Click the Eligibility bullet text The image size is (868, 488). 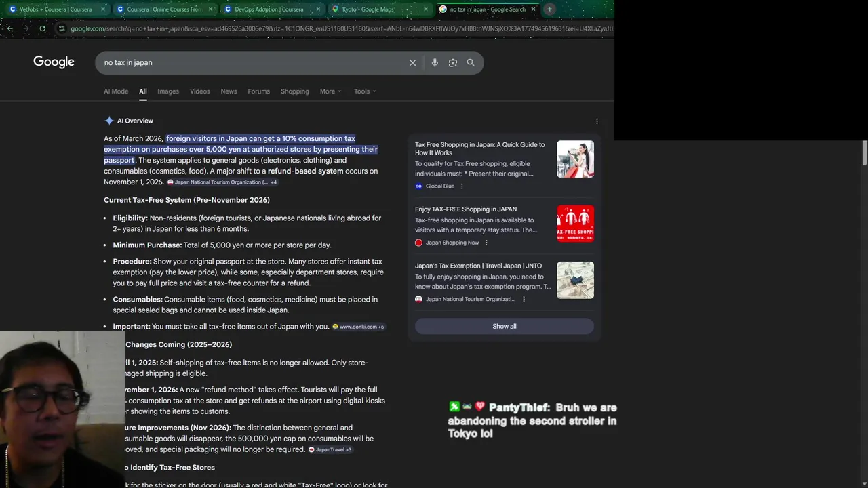[248, 223]
